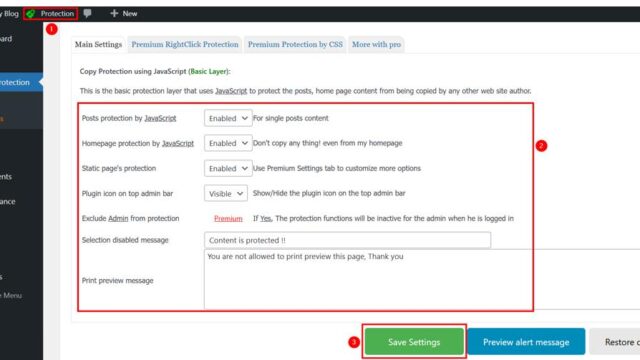Click JavaScript link in the description text

(231, 91)
